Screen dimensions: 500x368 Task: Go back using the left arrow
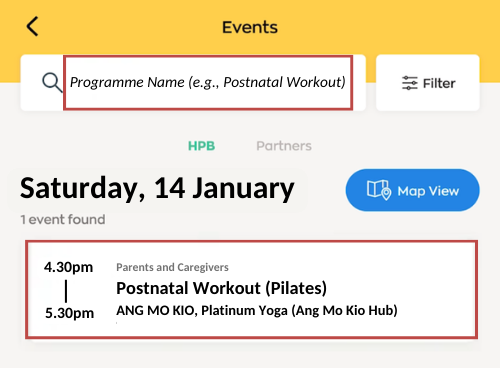tap(32, 26)
